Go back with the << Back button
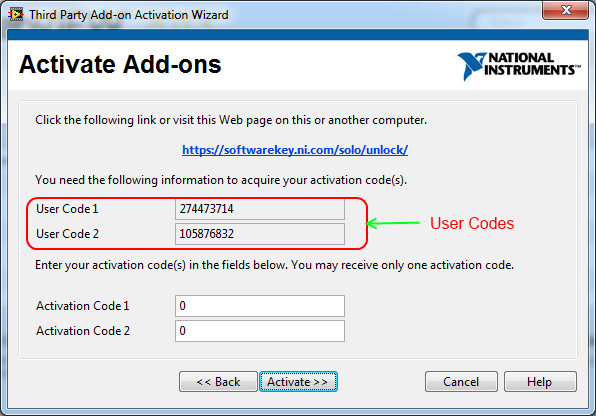Screen dimensions: 596x416 point(218,381)
